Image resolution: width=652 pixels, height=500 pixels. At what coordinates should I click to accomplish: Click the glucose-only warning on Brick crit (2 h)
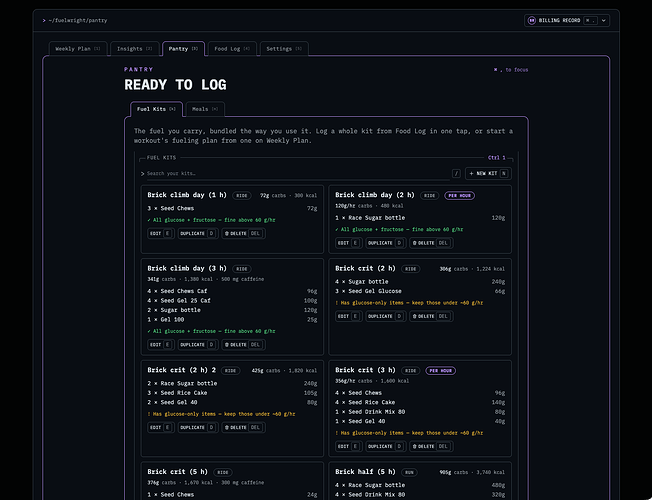409,303
